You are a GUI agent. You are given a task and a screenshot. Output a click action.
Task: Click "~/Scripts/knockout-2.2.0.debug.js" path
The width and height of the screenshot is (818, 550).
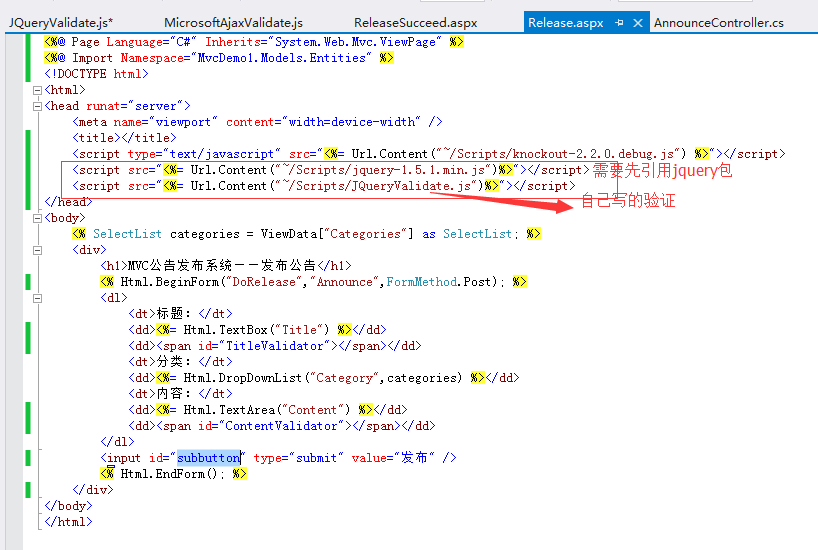(558, 154)
